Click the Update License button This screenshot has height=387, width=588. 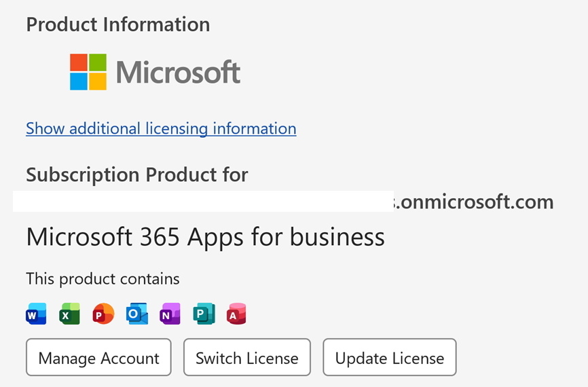point(390,357)
